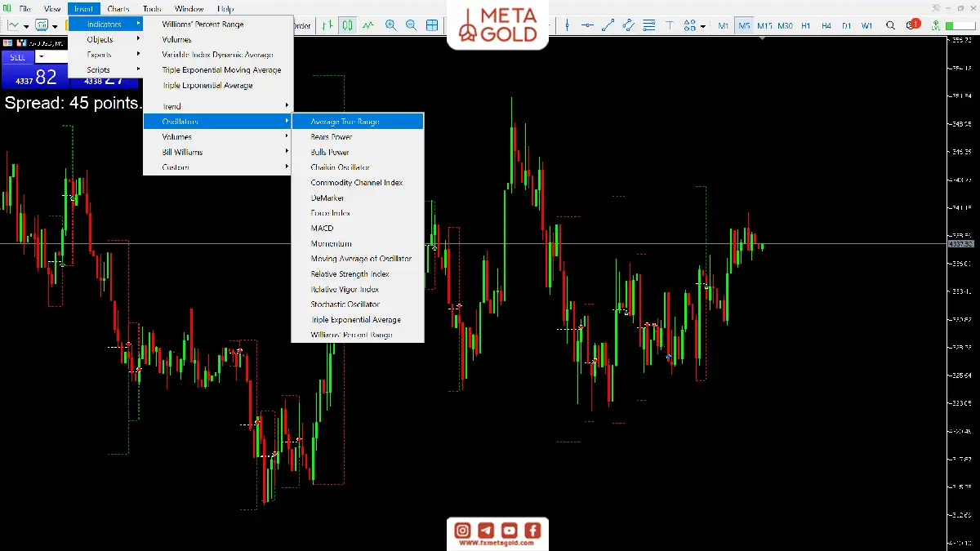Screen dimensions: 980x551
Task: Select the vertical line drawing tool
Action: (567, 25)
